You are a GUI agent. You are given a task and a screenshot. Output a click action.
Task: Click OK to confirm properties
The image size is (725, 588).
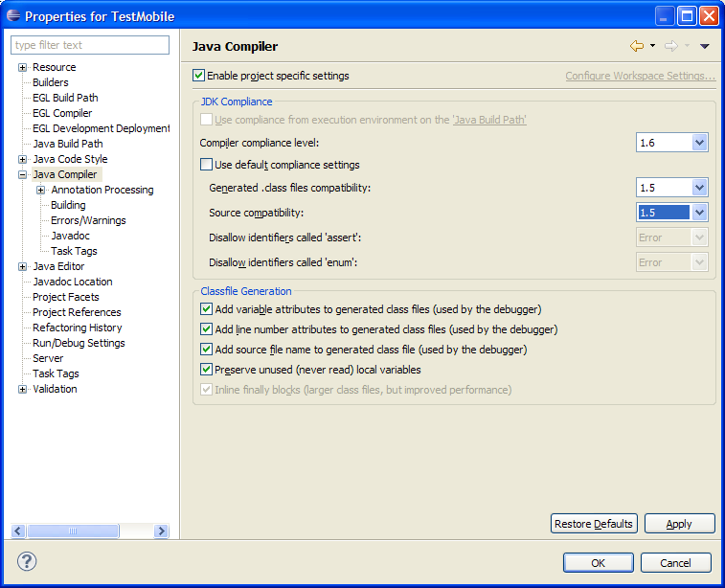coord(599,562)
